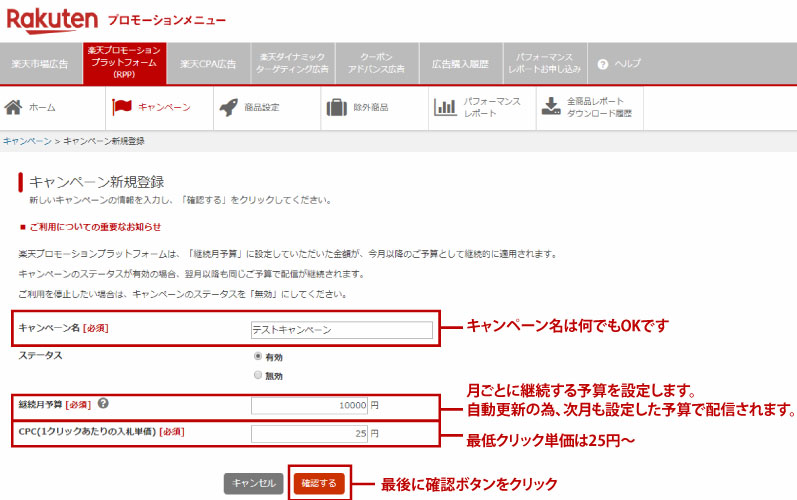This screenshot has height=500, width=797.
Task: Click the rocket 商品設定 icon
Action: (x=228, y=106)
